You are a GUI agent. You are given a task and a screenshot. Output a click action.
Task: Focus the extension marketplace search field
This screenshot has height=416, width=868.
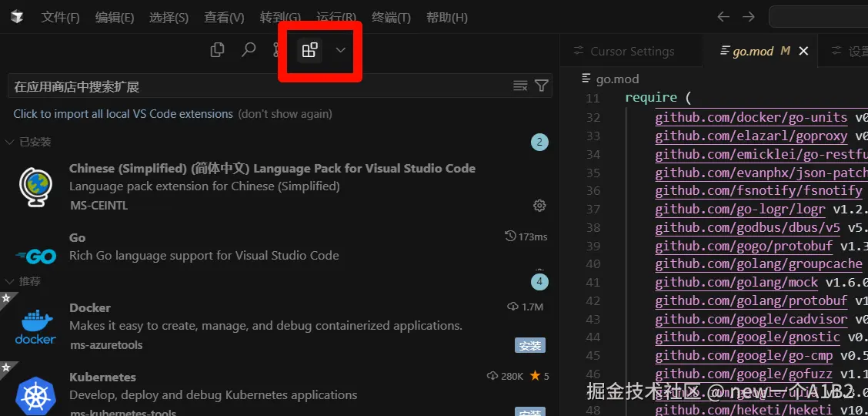[258, 86]
